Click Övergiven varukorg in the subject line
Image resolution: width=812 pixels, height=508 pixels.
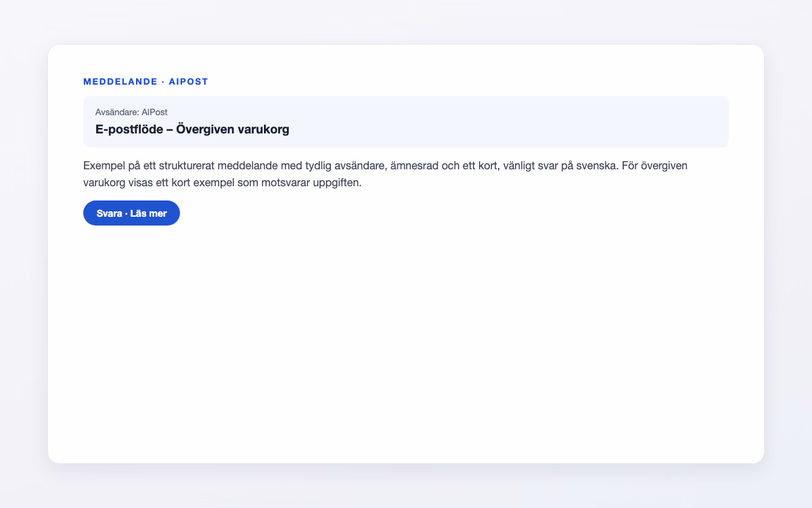point(233,129)
